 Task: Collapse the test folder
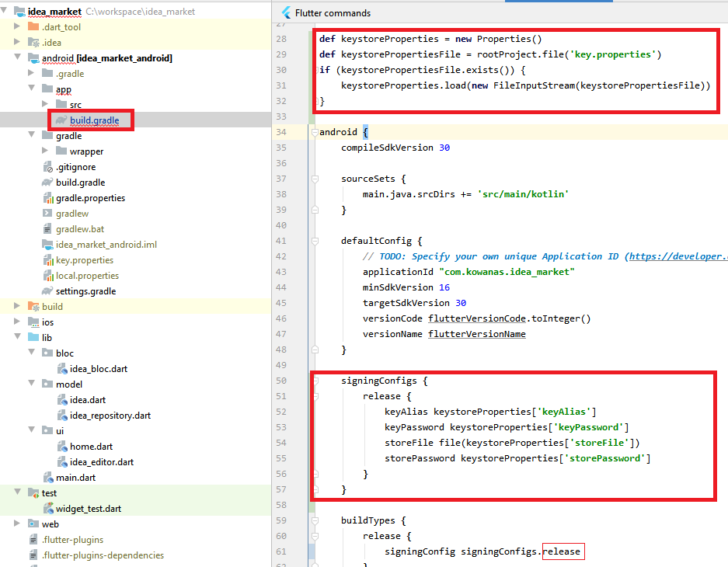tap(18, 492)
